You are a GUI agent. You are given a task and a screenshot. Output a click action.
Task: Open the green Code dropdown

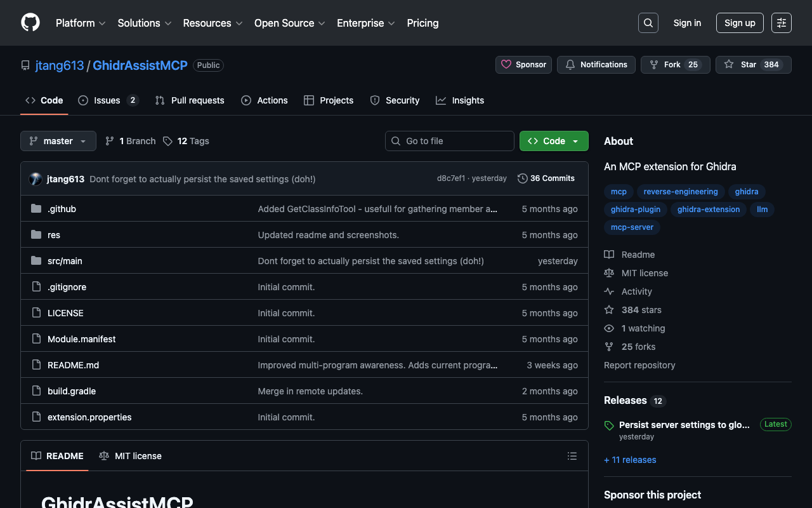tap(553, 141)
